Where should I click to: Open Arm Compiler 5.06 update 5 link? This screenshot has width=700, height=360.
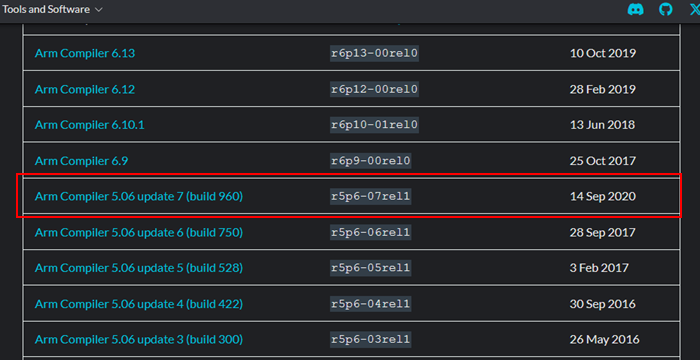(x=139, y=268)
